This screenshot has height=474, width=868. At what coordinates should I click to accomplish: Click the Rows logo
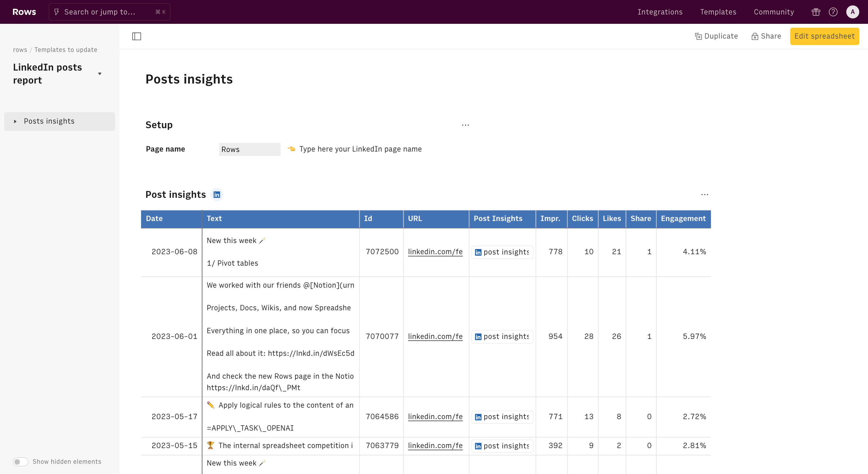24,12
